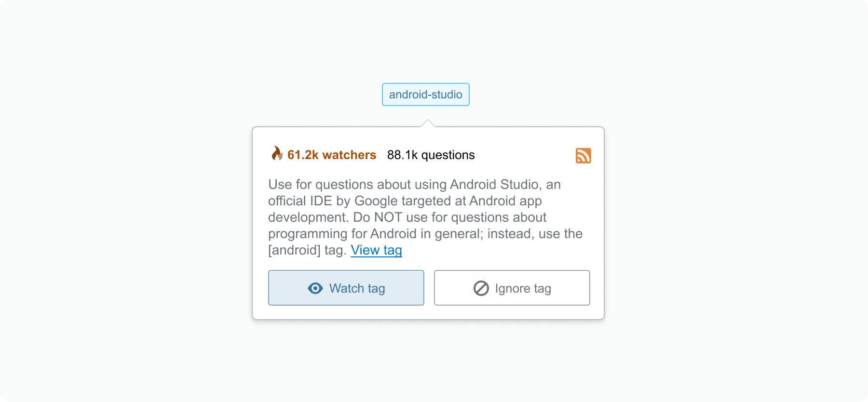Open the RSS feed icon
Screen dimensions: 868x402
tap(583, 156)
